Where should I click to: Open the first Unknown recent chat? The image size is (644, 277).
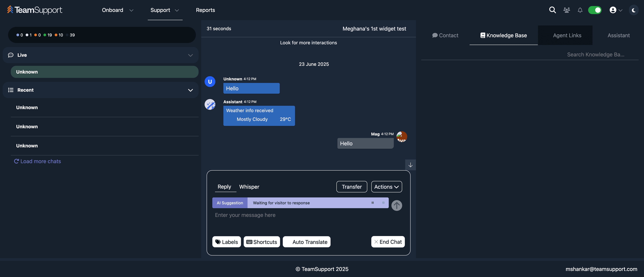click(104, 107)
